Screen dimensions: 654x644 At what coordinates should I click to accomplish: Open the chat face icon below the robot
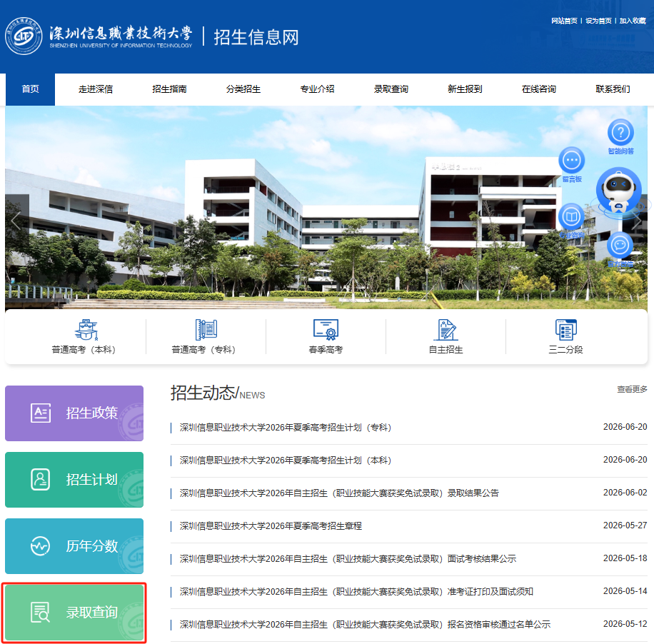tap(620, 245)
